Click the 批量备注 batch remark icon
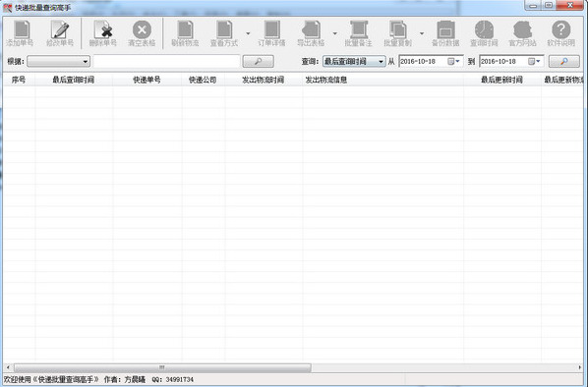Screen dimensions: 588x387 pos(359,29)
